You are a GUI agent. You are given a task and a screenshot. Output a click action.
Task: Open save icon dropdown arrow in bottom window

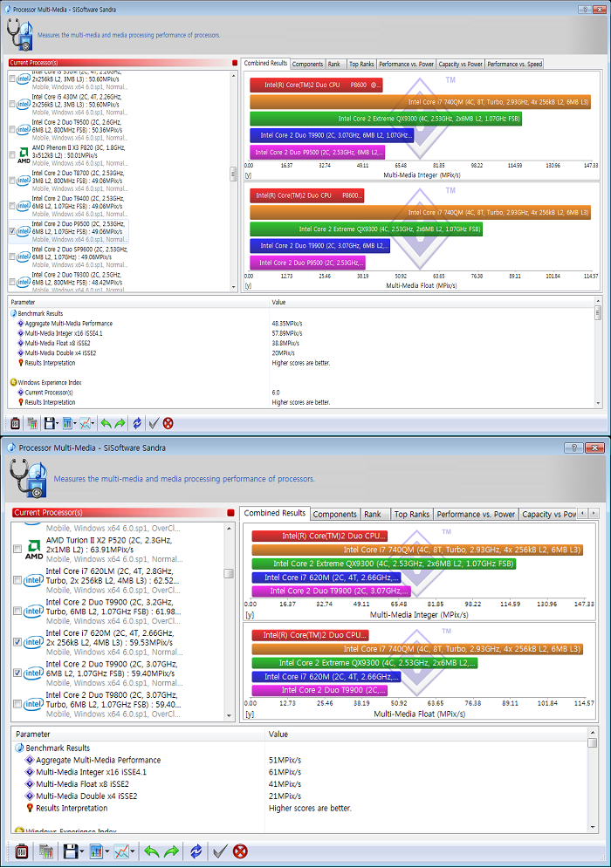[81, 851]
